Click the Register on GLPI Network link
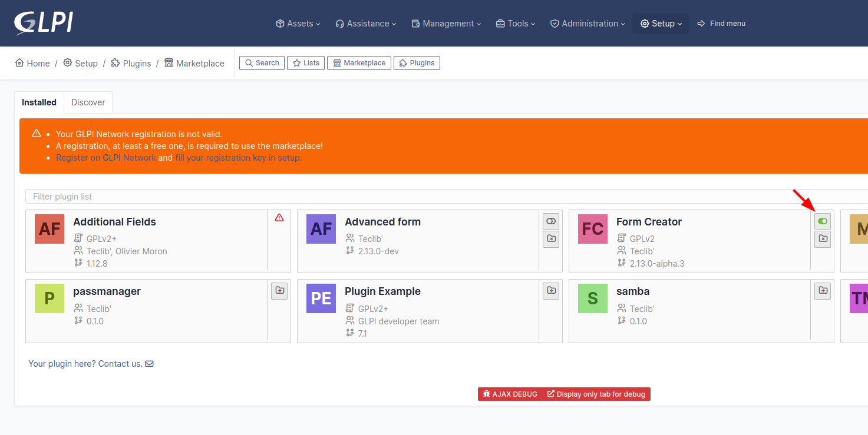The image size is (868, 435). click(105, 157)
